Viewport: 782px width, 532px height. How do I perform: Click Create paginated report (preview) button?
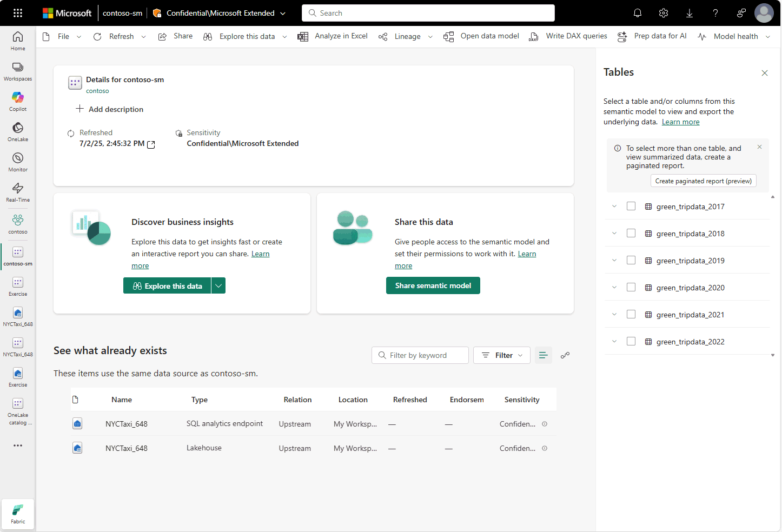703,181
